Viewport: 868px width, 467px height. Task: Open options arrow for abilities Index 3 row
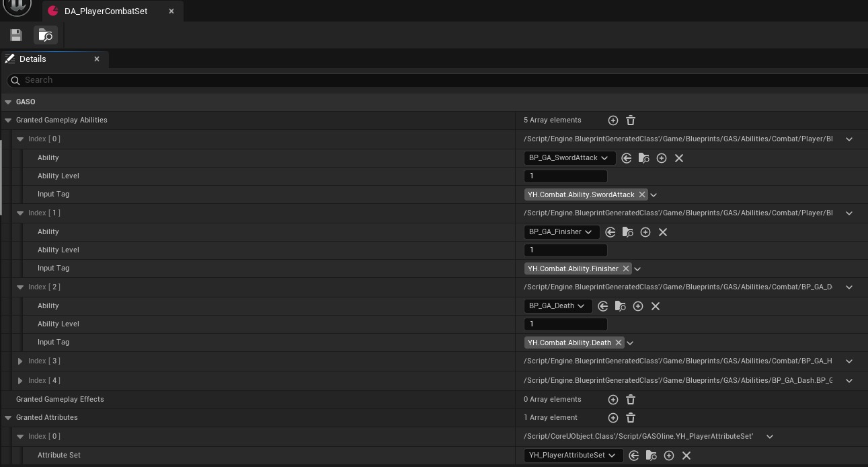(x=849, y=361)
